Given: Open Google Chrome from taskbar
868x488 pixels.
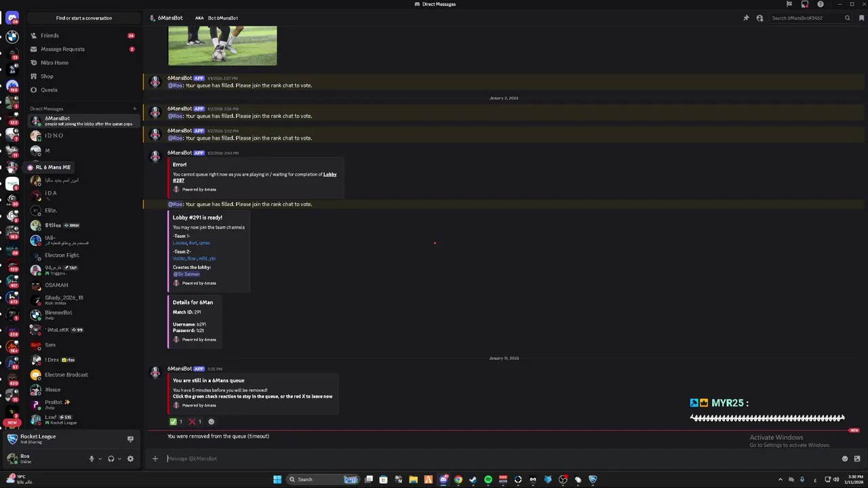Looking at the screenshot, I should click(458, 480).
